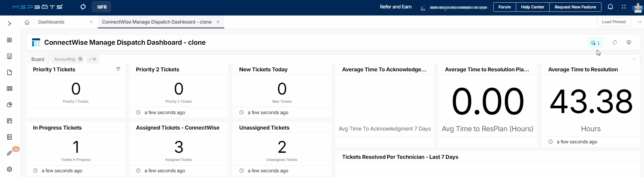Switch to the Dashboards tab

tap(51, 22)
